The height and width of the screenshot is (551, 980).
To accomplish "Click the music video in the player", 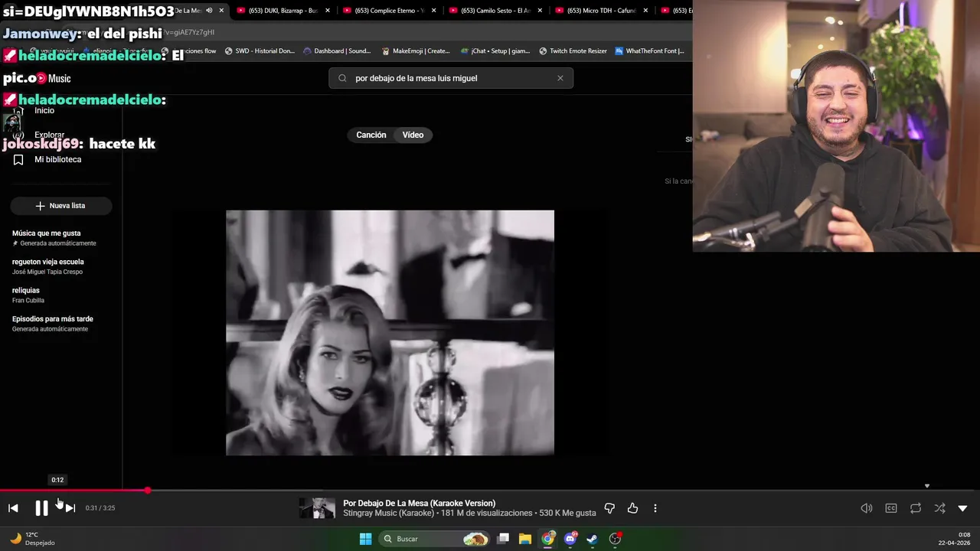I will (390, 333).
